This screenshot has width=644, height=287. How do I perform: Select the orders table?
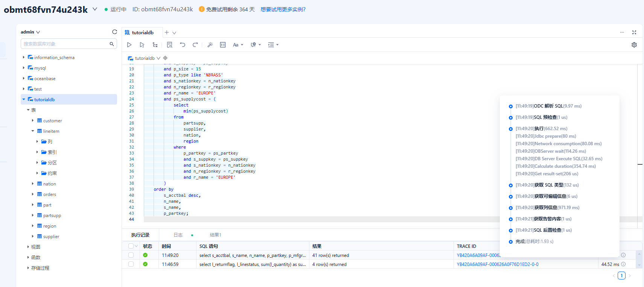pyautogui.click(x=49, y=194)
